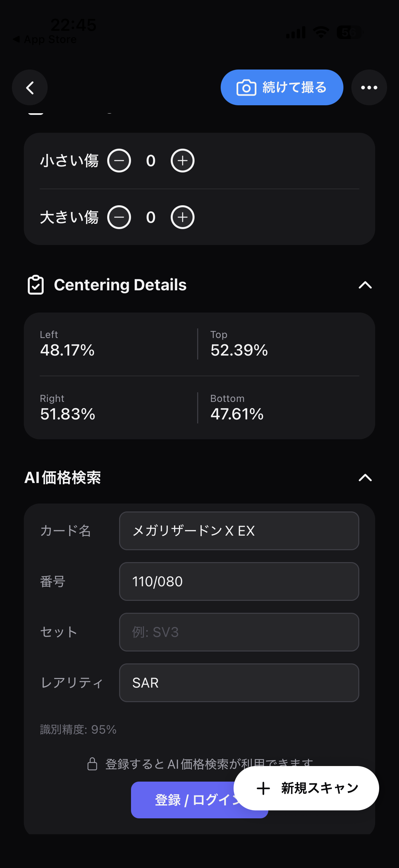Decrease the 大きい傷 count with minus

point(119,217)
